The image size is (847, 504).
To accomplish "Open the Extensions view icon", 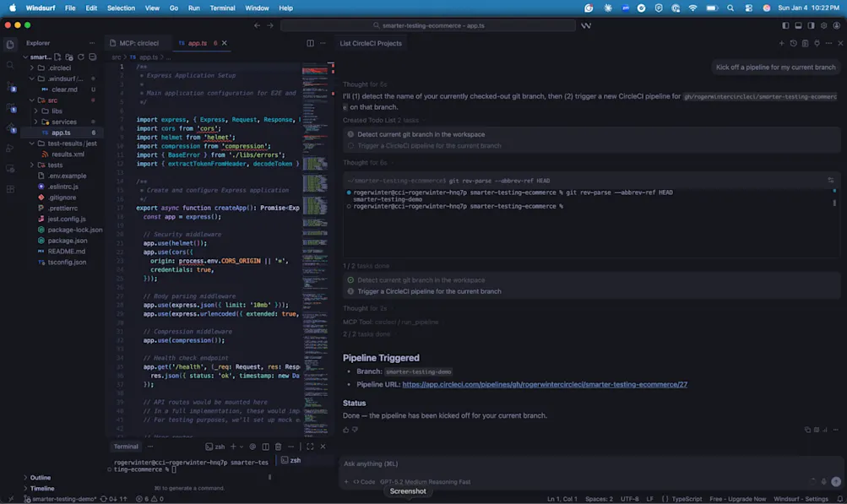I will (x=10, y=189).
